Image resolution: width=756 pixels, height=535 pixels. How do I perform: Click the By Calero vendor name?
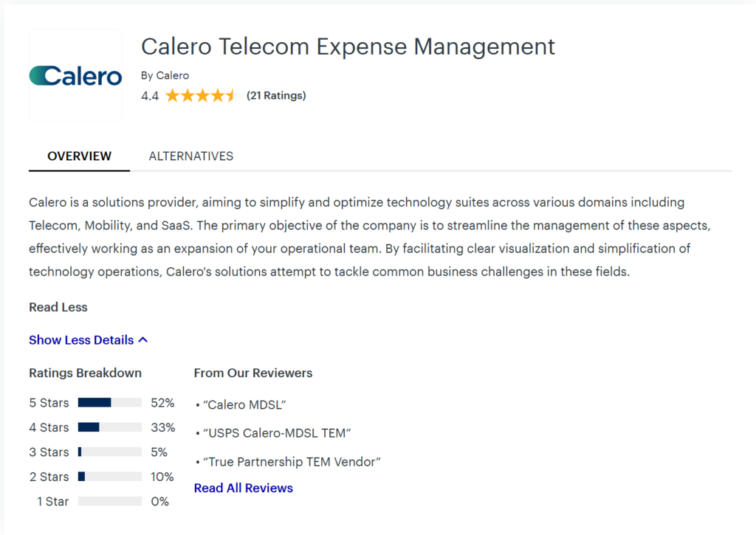tap(165, 75)
